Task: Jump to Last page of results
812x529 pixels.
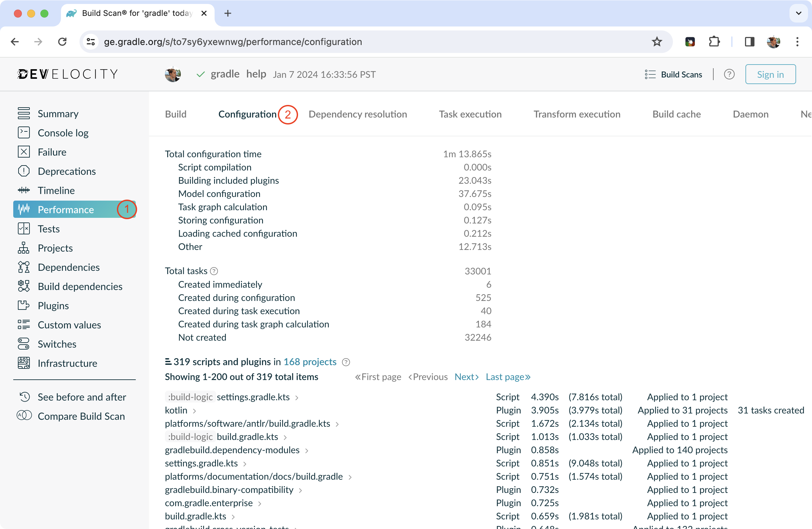Action: 508,376
